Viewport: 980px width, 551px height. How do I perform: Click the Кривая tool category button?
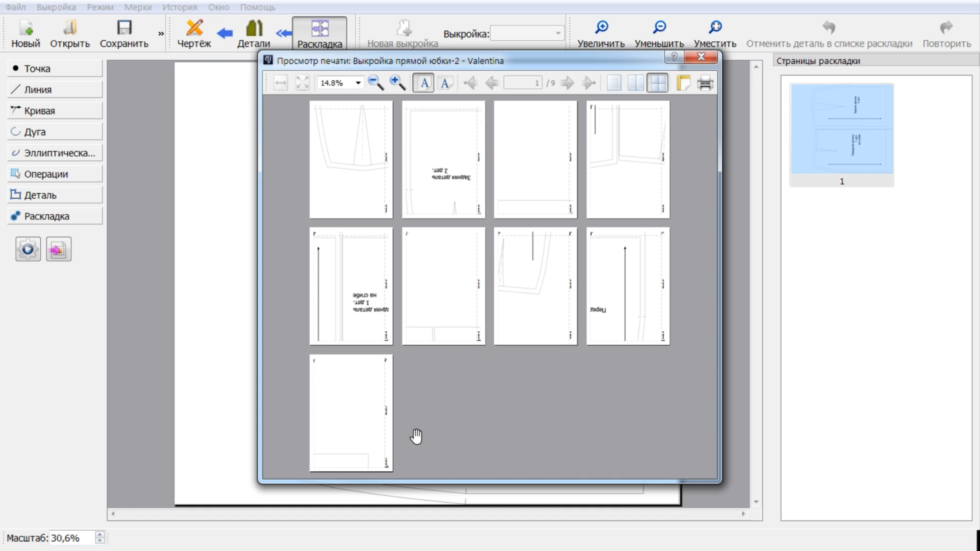55,111
